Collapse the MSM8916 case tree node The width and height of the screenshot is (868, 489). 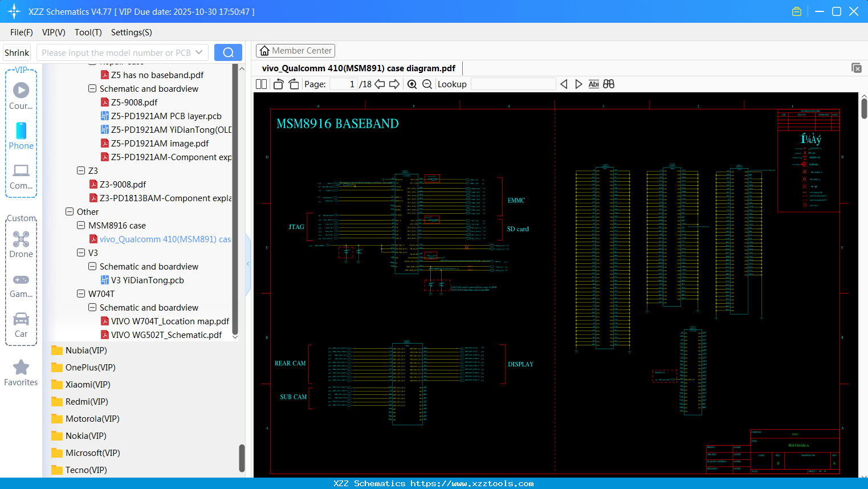[81, 225]
